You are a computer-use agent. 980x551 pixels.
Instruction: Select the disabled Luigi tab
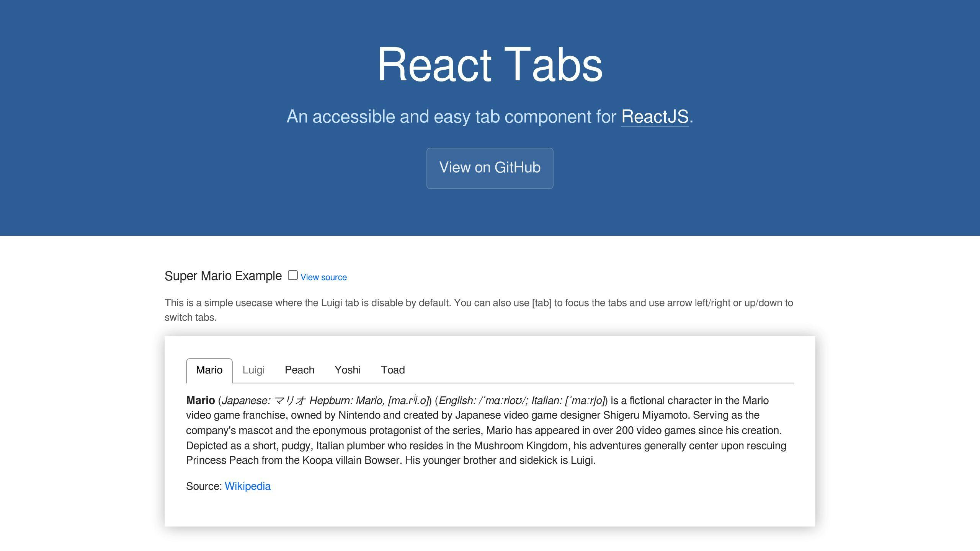click(x=253, y=369)
